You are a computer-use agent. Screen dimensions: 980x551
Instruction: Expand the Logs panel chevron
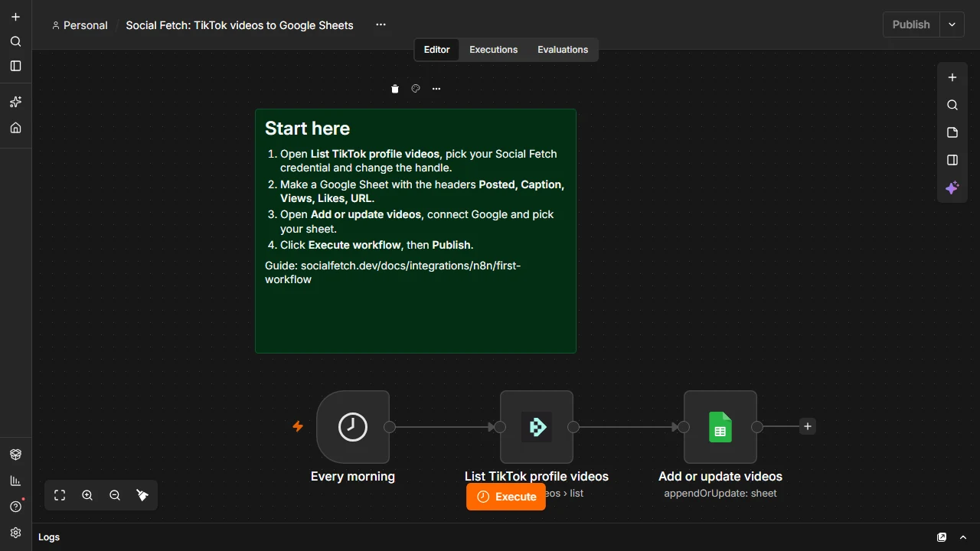click(x=963, y=537)
